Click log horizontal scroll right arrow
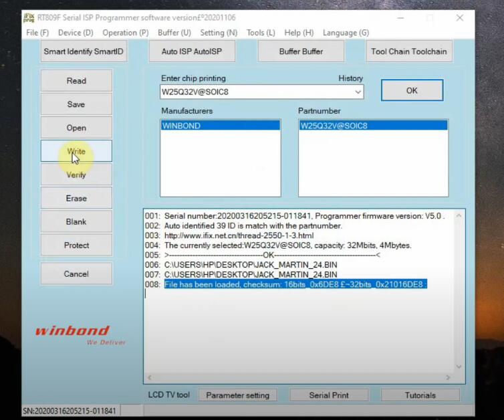The image size is (504, 420). [448, 377]
